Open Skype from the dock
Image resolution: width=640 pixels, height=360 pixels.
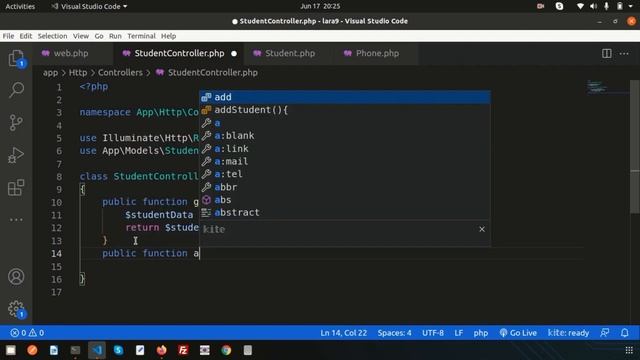point(118,350)
